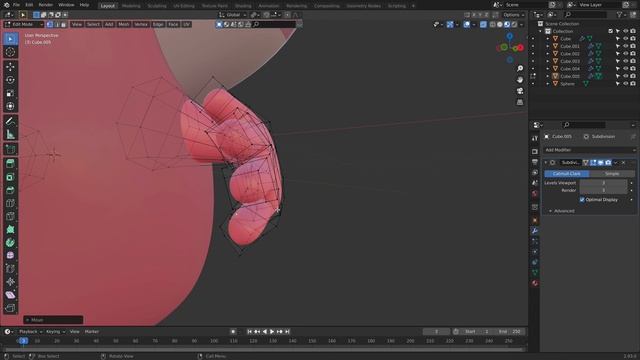Hide the Sphere object in viewport
The height and width of the screenshot is (360, 640).
click(625, 84)
